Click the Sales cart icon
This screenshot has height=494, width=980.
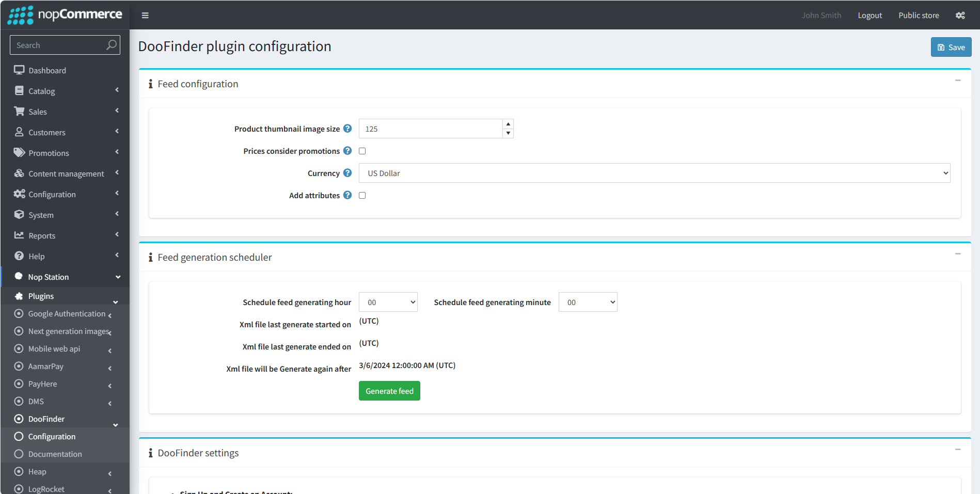[19, 111]
